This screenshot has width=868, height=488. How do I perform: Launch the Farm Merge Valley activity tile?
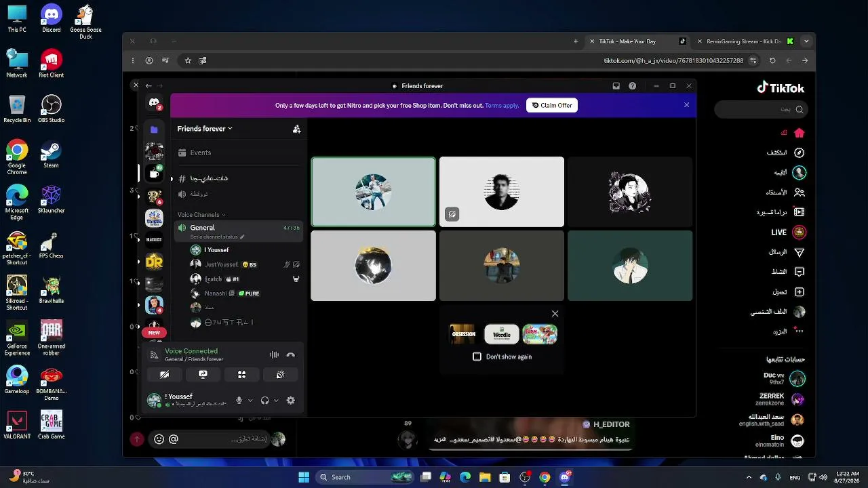[x=540, y=334]
